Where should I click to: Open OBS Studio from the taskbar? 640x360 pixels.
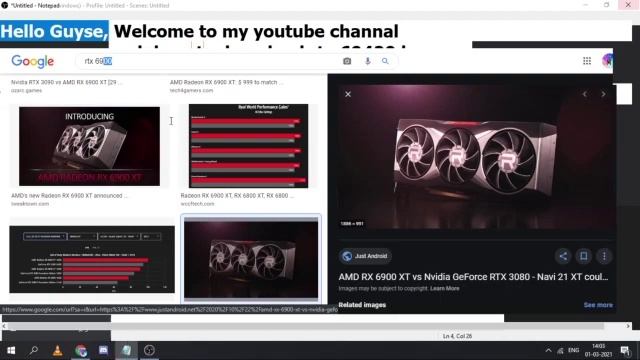point(149,350)
